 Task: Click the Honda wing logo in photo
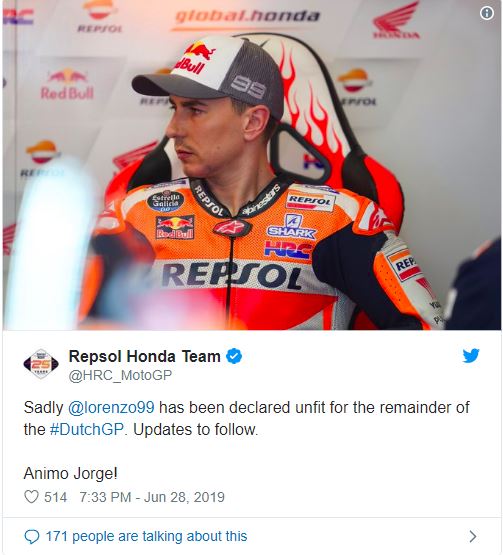[396, 20]
